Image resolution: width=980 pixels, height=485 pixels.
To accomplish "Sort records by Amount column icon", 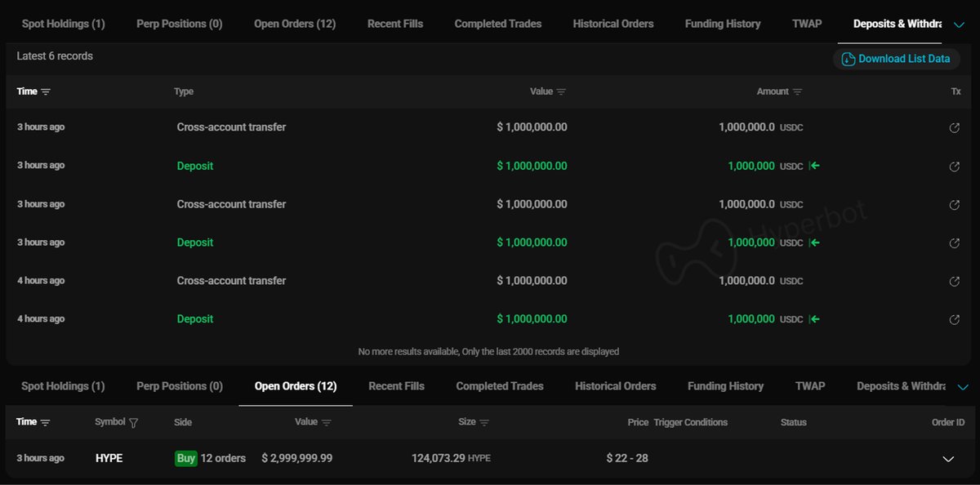I will pyautogui.click(x=797, y=92).
